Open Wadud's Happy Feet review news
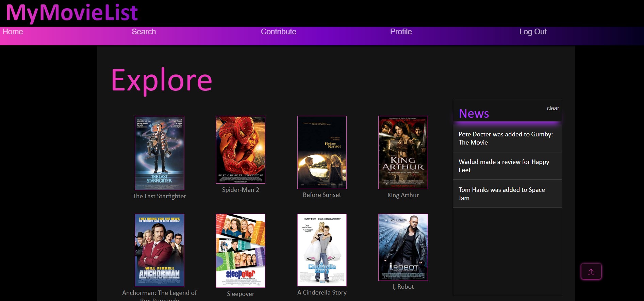644x301 pixels. [507, 166]
